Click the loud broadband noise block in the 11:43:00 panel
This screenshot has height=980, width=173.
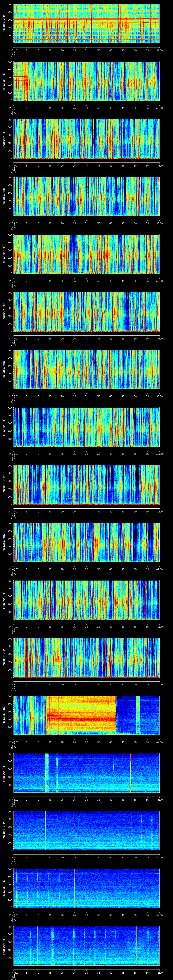pos(81,715)
